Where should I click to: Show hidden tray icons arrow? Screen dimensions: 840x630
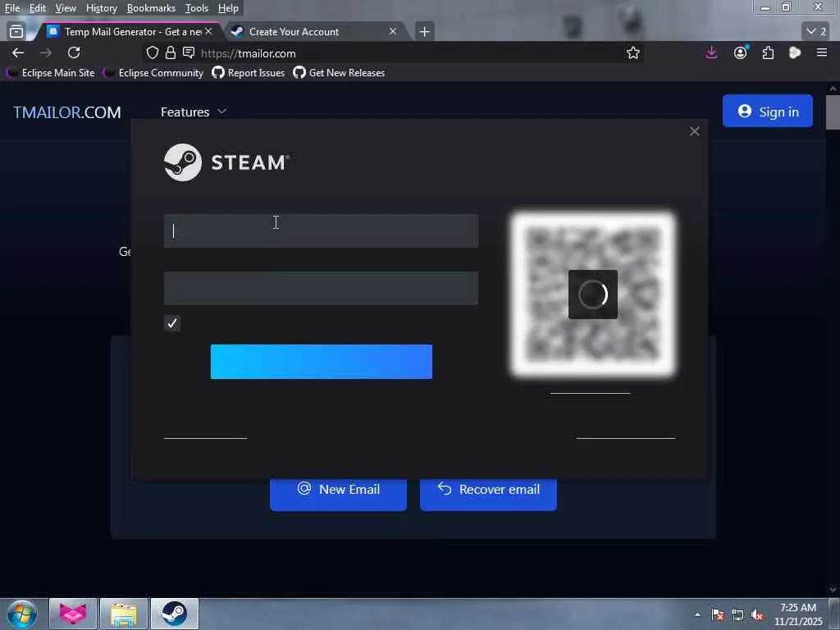coord(697,614)
